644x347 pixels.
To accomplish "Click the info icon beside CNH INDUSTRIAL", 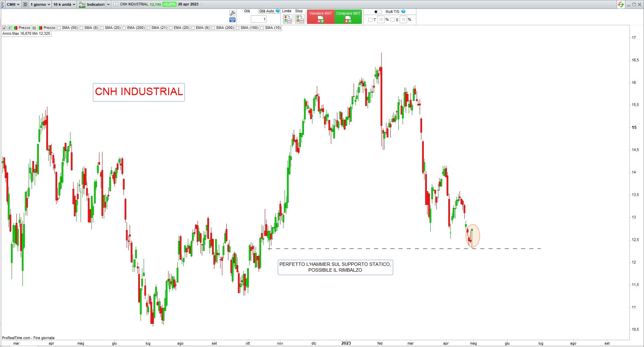I will (x=116, y=4).
